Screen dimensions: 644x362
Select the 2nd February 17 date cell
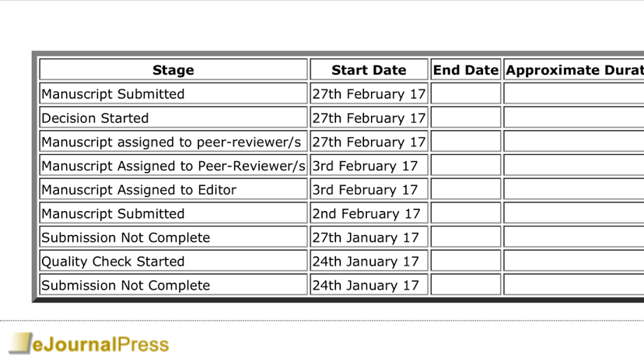click(x=369, y=214)
